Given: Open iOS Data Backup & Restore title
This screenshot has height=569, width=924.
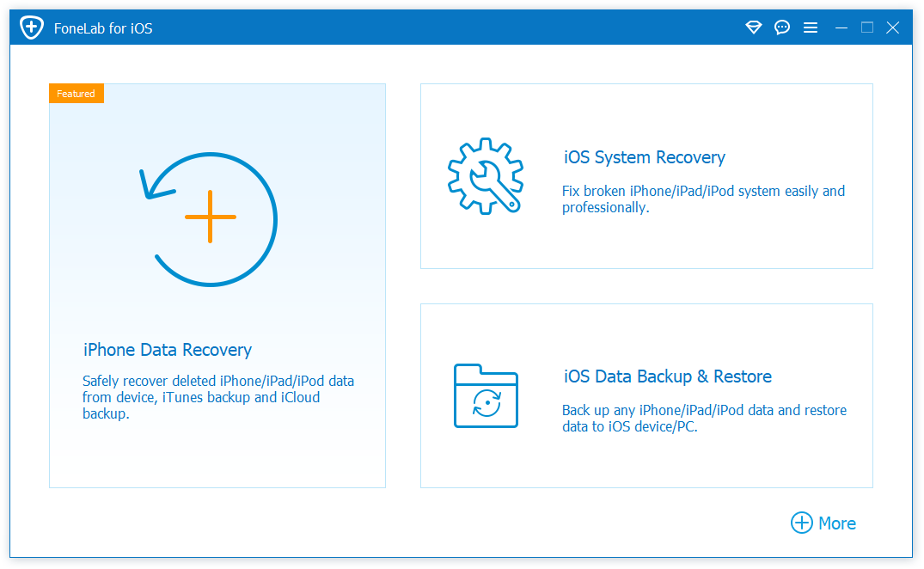Looking at the screenshot, I should (x=668, y=376).
